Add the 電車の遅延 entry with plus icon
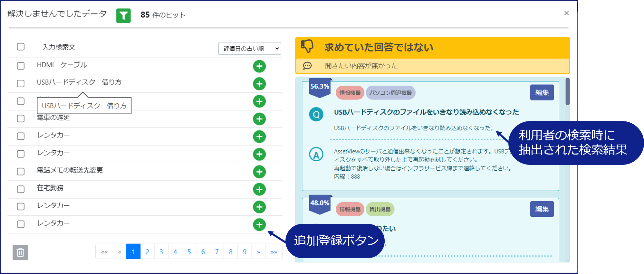The height and width of the screenshot is (274, 644). pyautogui.click(x=259, y=119)
